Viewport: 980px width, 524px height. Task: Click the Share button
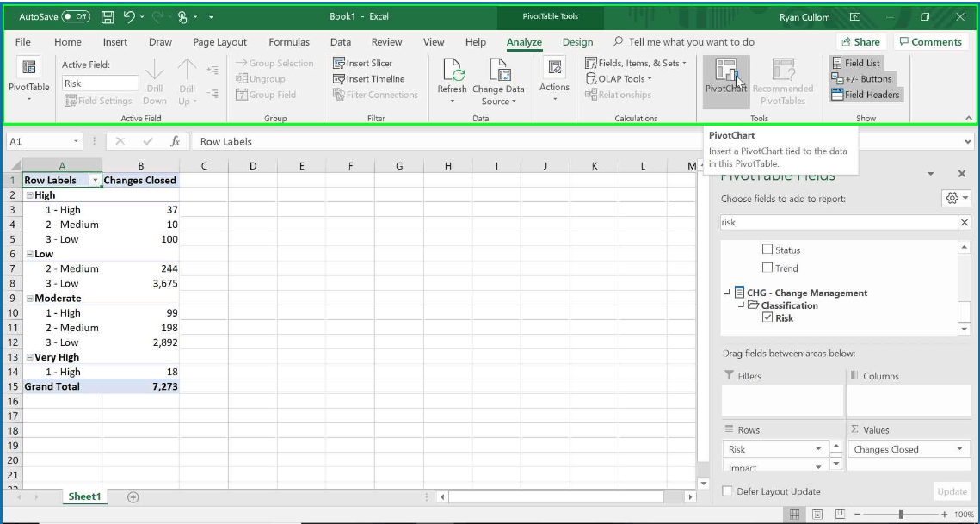click(860, 41)
